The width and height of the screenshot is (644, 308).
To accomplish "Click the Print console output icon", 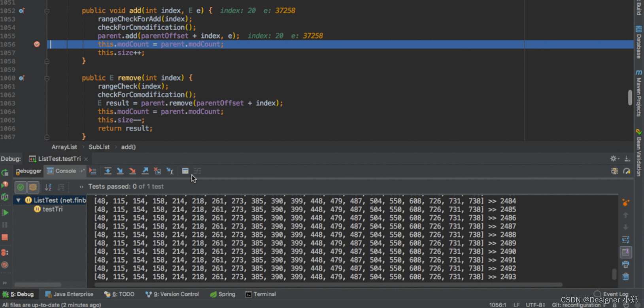I will tap(625, 264).
